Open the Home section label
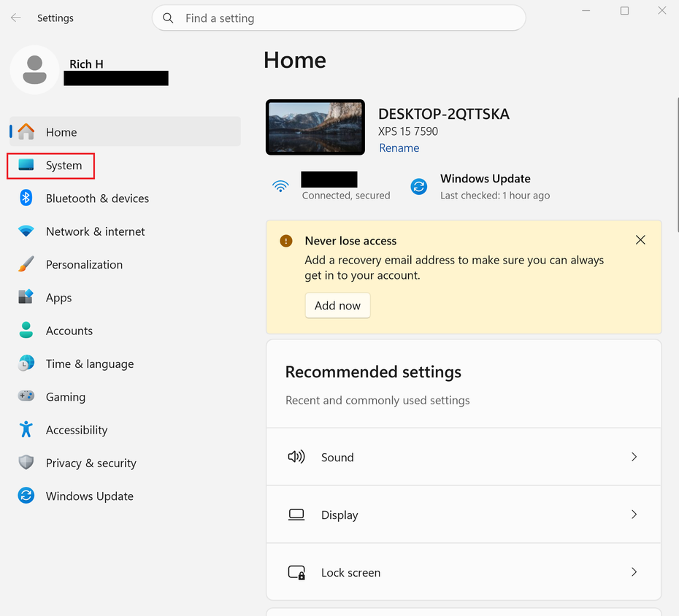Screen dimensions: 679x616 pyautogui.click(x=61, y=132)
